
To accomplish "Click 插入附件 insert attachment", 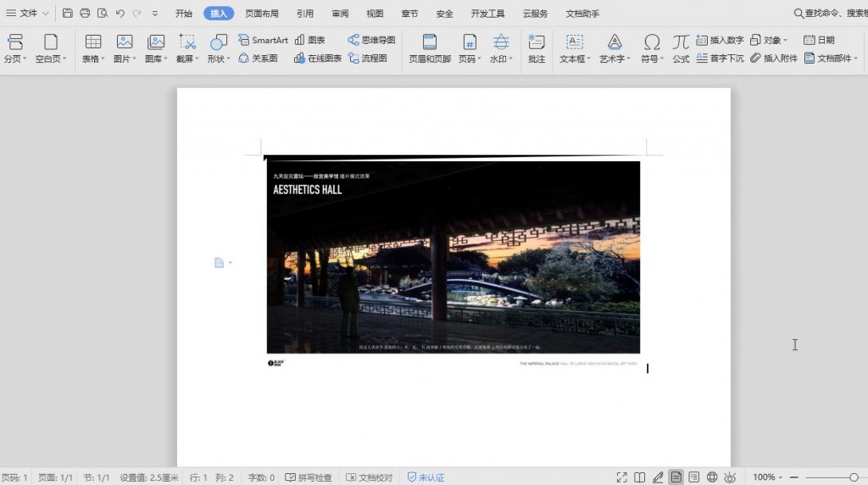I will [773, 59].
